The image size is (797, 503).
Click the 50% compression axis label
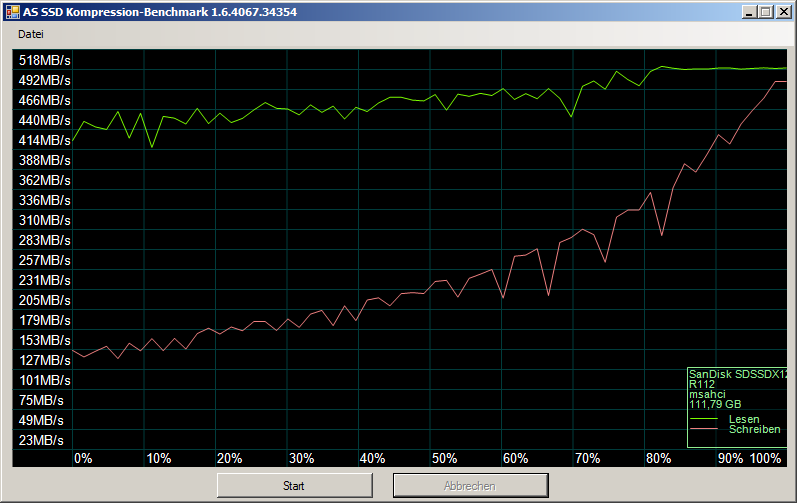point(444,458)
